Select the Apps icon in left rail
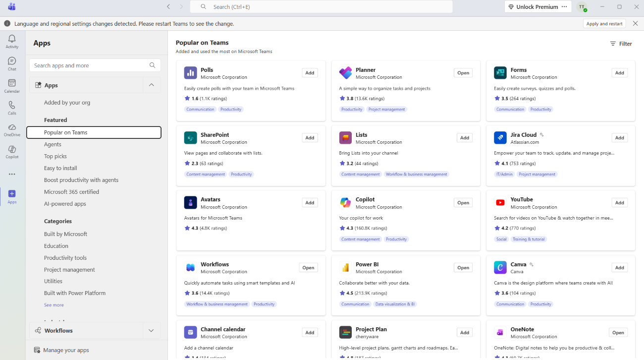 [x=12, y=194]
